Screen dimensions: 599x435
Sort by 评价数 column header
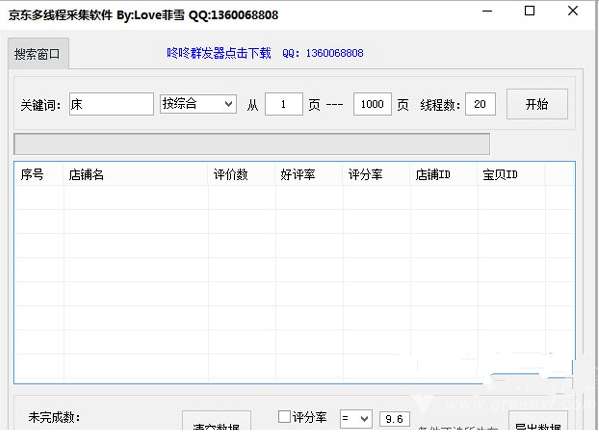click(242, 175)
